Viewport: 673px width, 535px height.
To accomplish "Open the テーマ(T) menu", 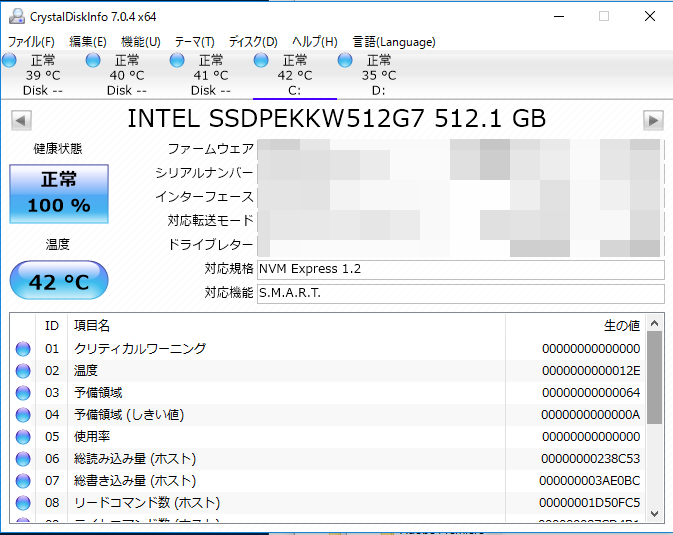I will tap(194, 42).
